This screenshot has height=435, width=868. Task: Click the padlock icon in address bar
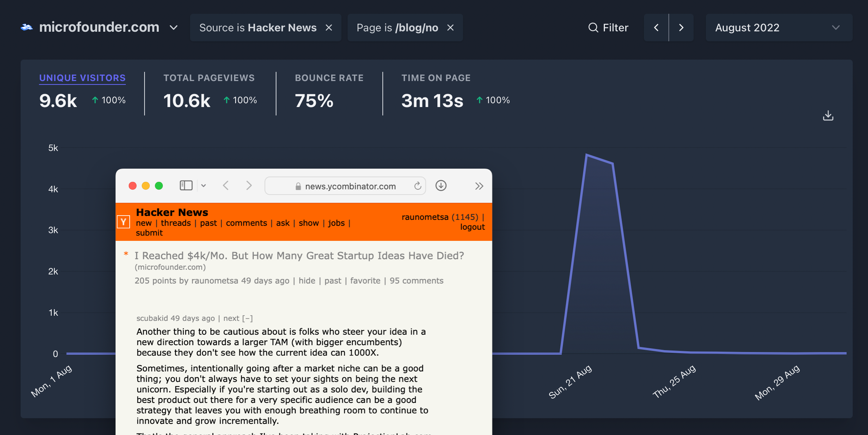point(298,186)
